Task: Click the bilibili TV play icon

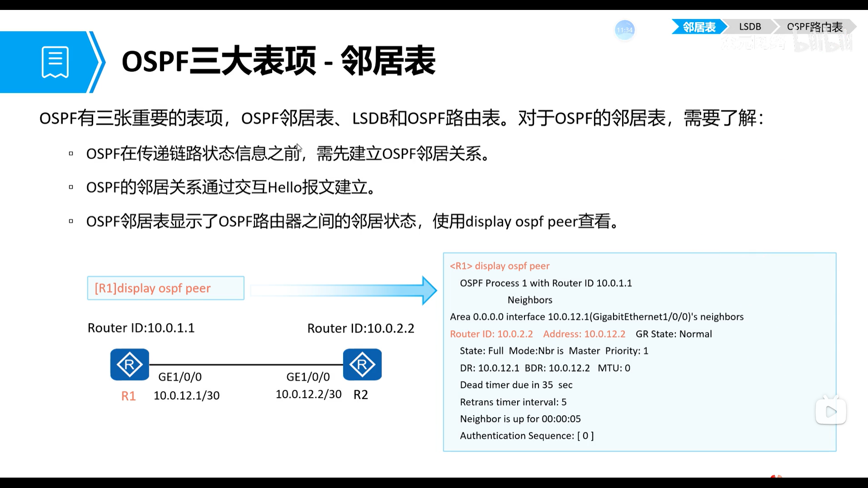Action: [x=830, y=411]
